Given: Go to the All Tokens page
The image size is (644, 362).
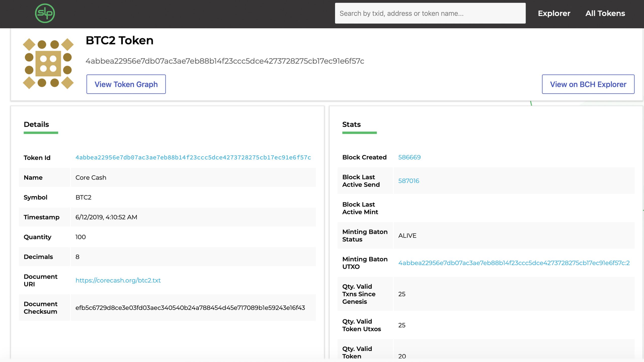Looking at the screenshot, I should (x=605, y=13).
